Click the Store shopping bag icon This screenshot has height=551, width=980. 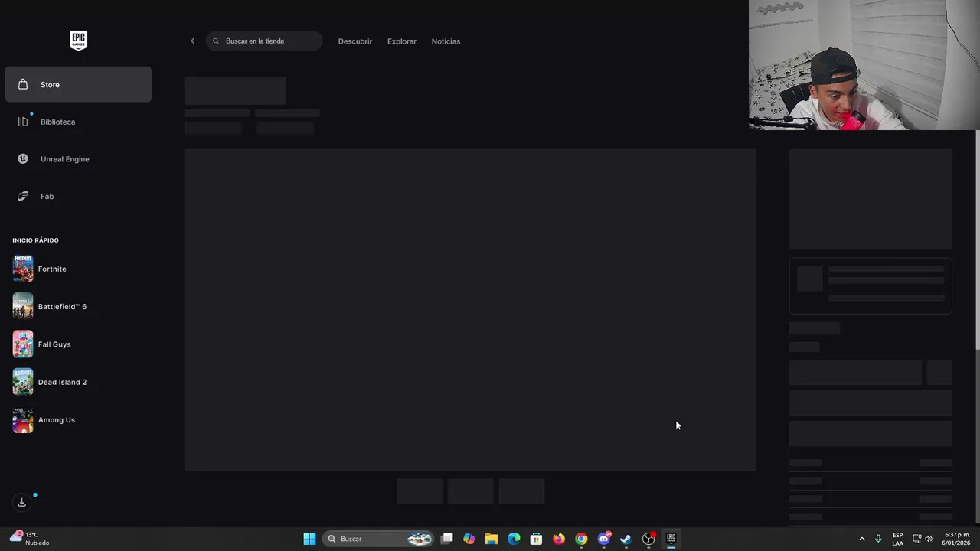click(x=23, y=84)
